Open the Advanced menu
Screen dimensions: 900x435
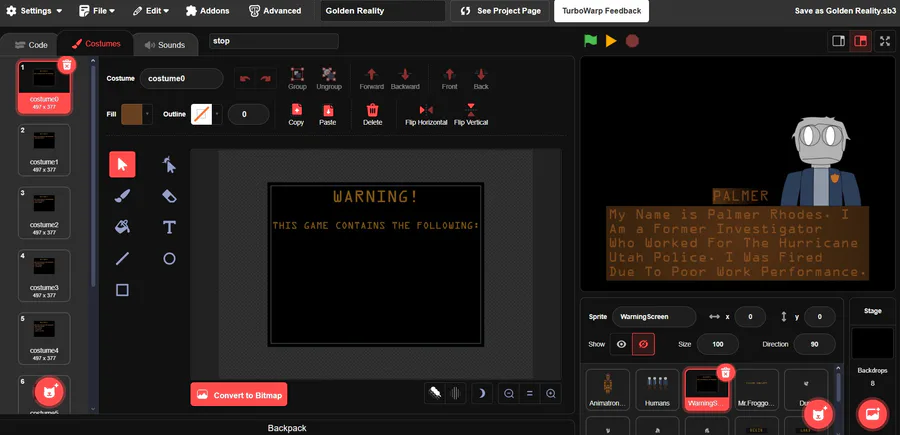click(275, 10)
